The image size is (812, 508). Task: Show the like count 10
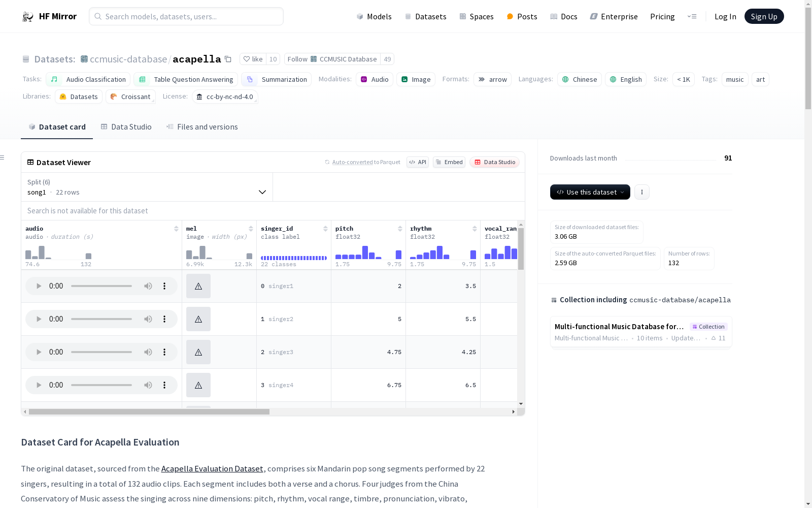tap(273, 59)
